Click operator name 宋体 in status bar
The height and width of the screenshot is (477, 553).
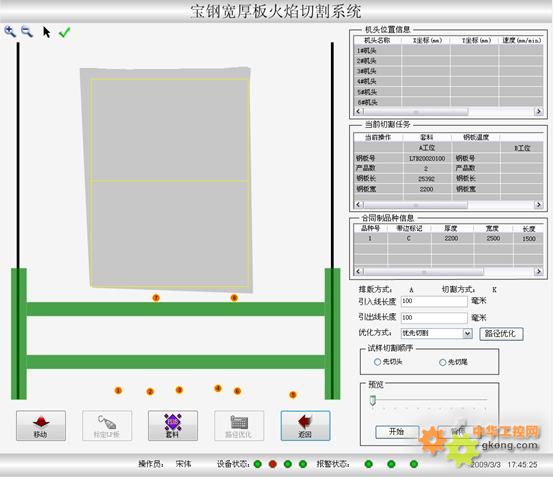pos(183,464)
